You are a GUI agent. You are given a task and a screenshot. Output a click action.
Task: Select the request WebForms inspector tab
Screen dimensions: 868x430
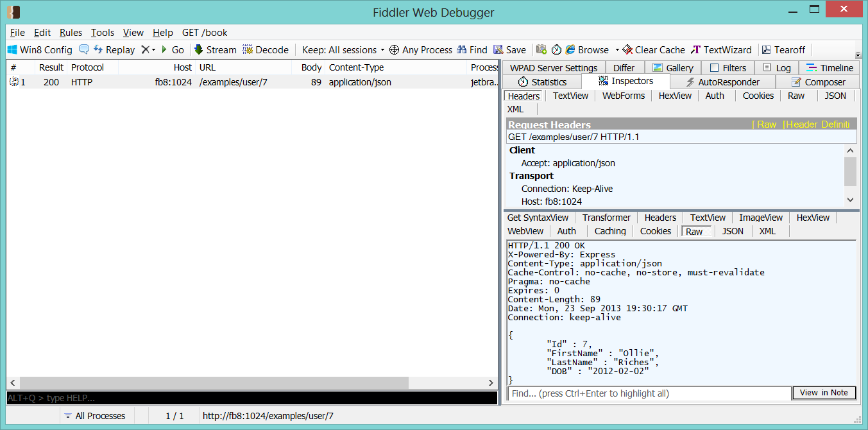coord(623,96)
